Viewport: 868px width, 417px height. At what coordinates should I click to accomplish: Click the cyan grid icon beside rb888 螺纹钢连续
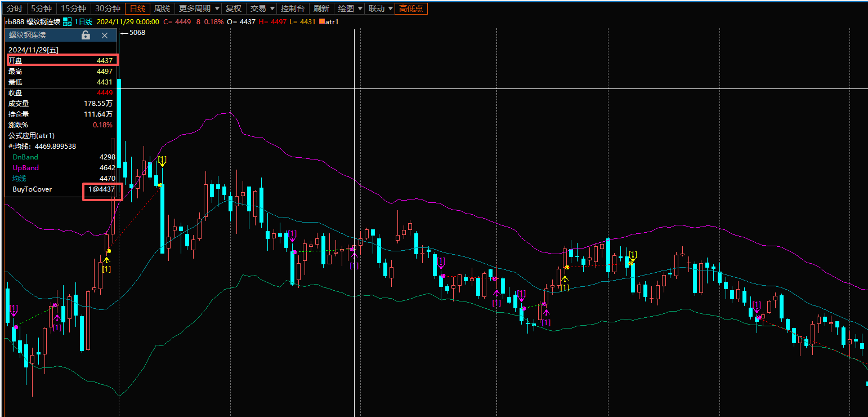[67, 21]
